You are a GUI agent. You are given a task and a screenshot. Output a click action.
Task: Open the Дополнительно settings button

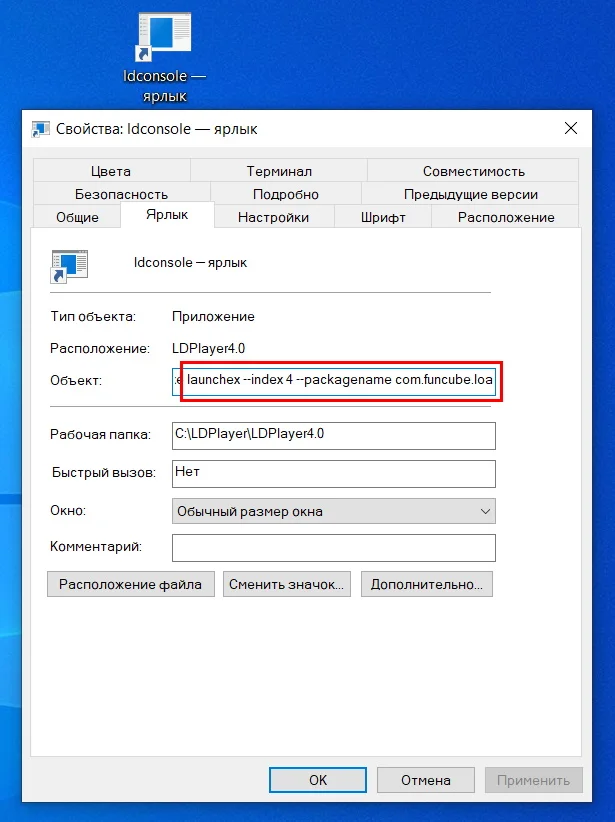(x=427, y=584)
